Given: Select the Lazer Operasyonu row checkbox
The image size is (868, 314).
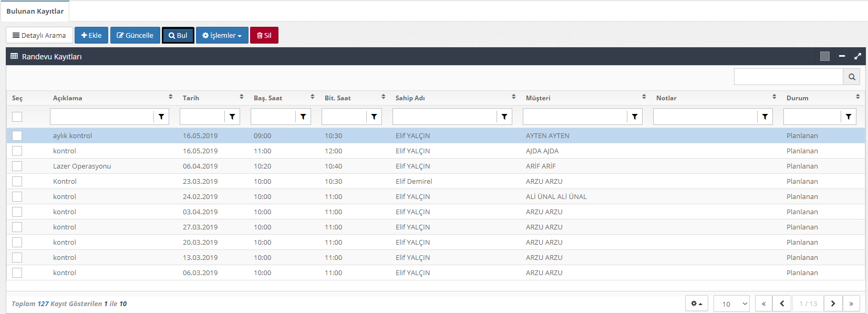Looking at the screenshot, I should pyautogui.click(x=17, y=166).
